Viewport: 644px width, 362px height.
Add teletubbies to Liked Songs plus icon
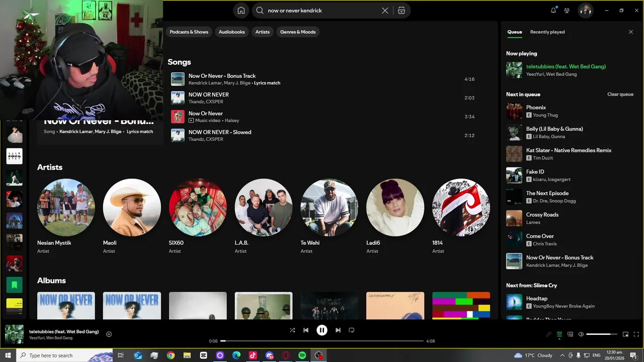pyautogui.click(x=109, y=334)
